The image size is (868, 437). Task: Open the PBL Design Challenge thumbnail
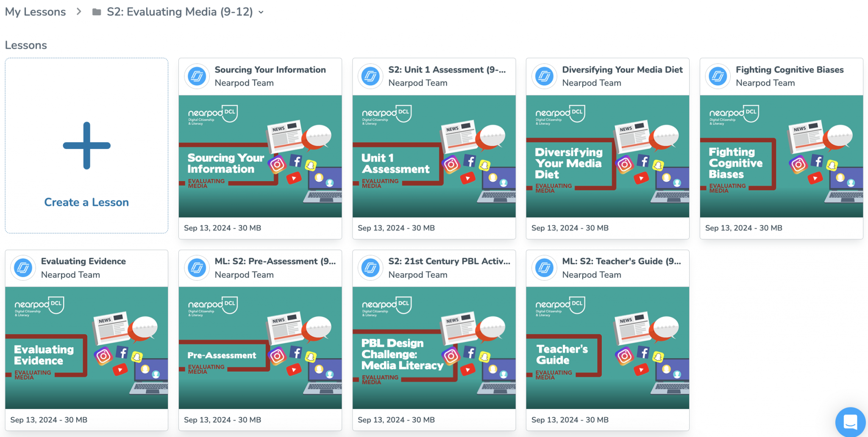point(434,347)
